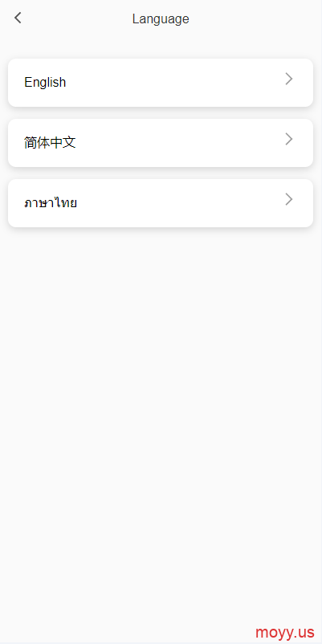Viewport: 322px width, 644px height.
Task: Choose the last language card
Action: coord(161,203)
